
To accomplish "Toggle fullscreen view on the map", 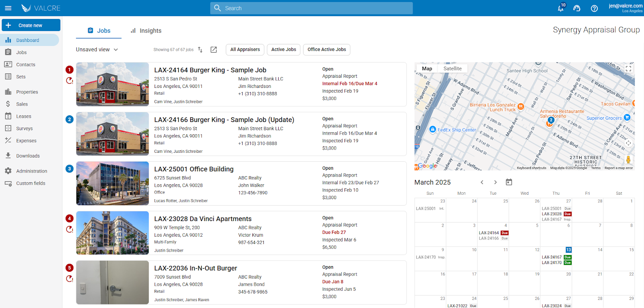I will click(x=628, y=69).
